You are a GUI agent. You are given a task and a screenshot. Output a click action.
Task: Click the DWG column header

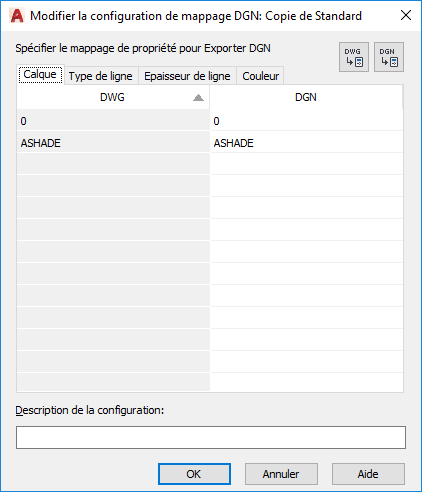[113, 97]
